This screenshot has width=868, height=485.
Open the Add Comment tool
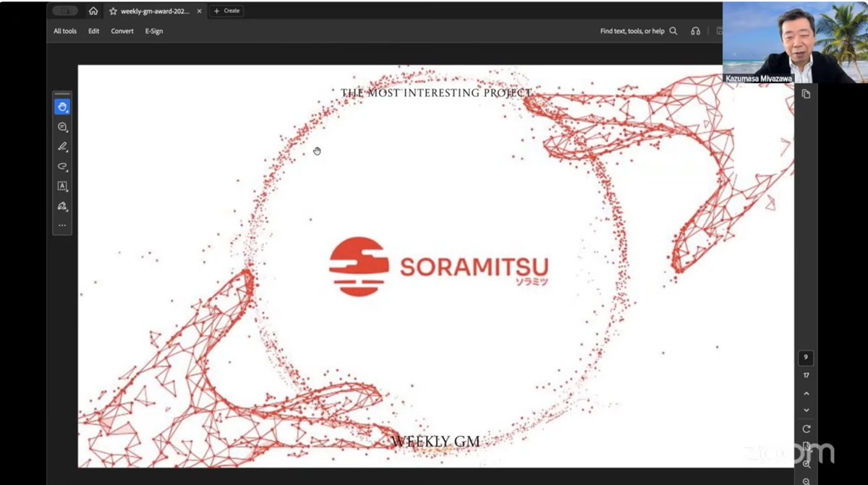tap(62, 126)
